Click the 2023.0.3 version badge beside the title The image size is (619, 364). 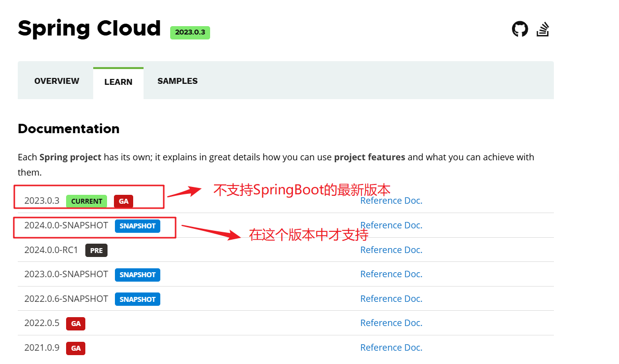190,33
